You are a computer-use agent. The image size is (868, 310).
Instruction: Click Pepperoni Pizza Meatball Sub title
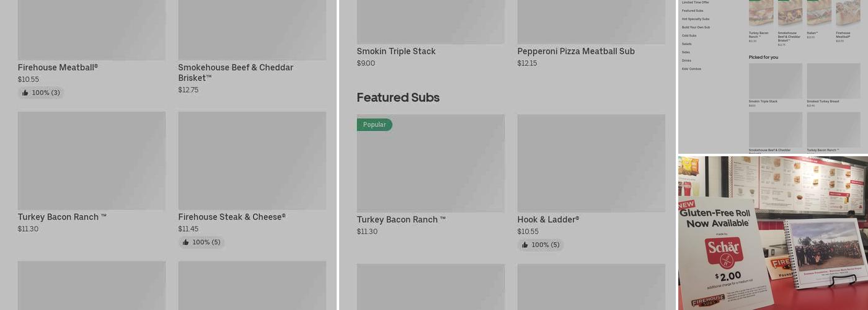click(x=576, y=51)
